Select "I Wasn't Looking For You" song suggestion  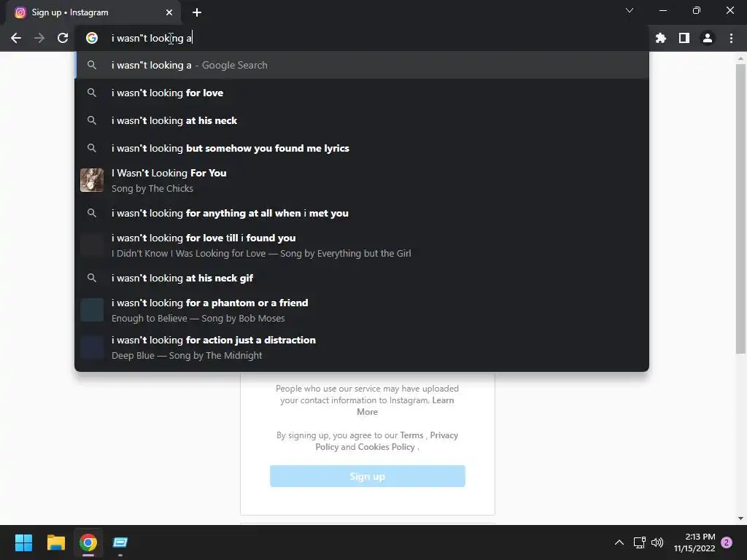click(362, 181)
